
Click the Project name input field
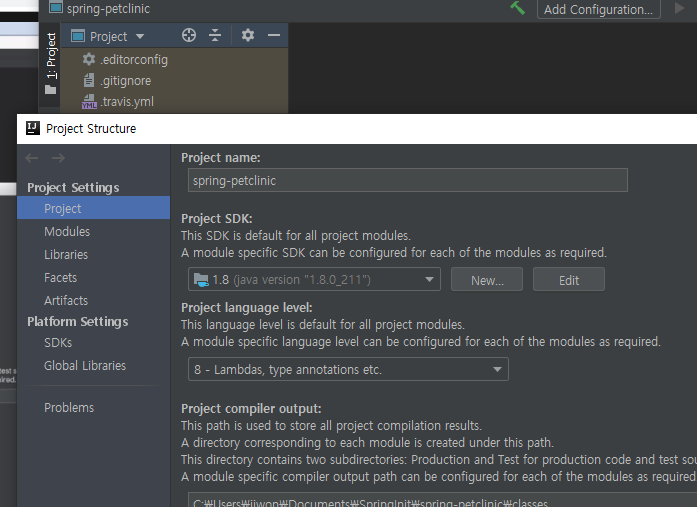(x=408, y=180)
